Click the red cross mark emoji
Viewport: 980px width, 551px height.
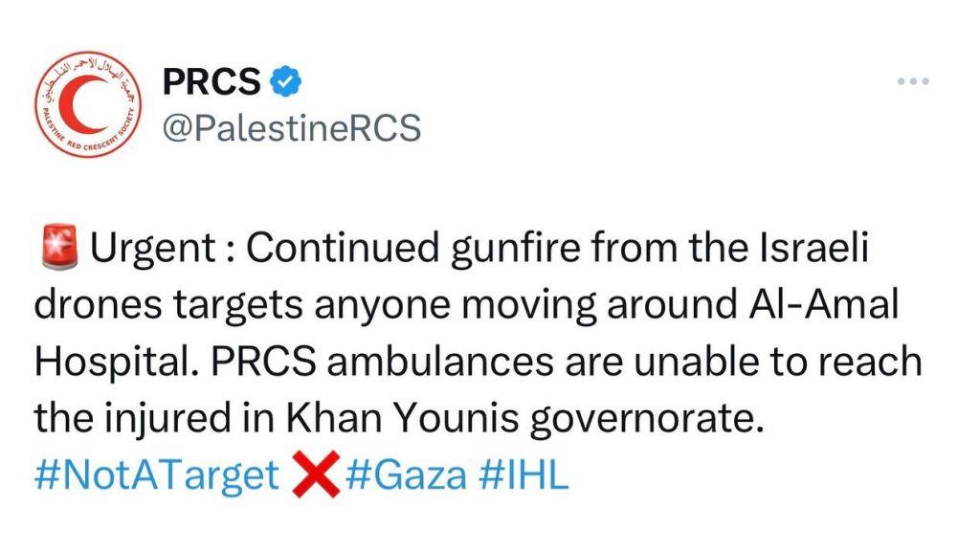pyautogui.click(x=316, y=474)
